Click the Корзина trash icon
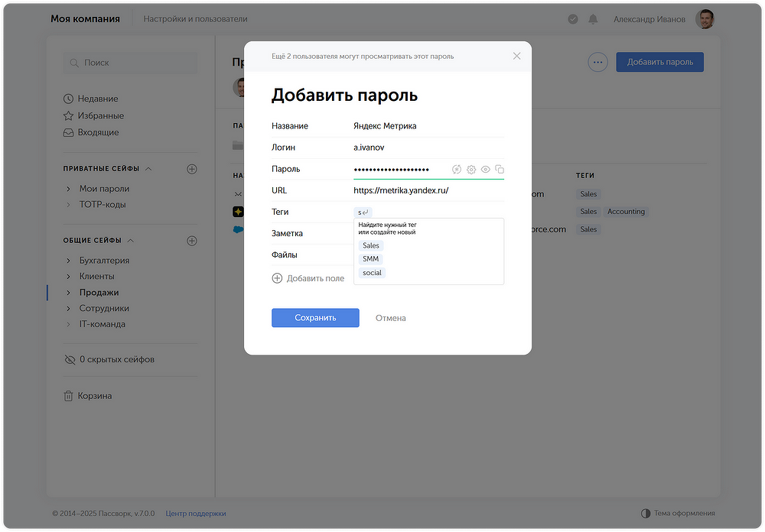The height and width of the screenshot is (532, 765). click(x=68, y=396)
